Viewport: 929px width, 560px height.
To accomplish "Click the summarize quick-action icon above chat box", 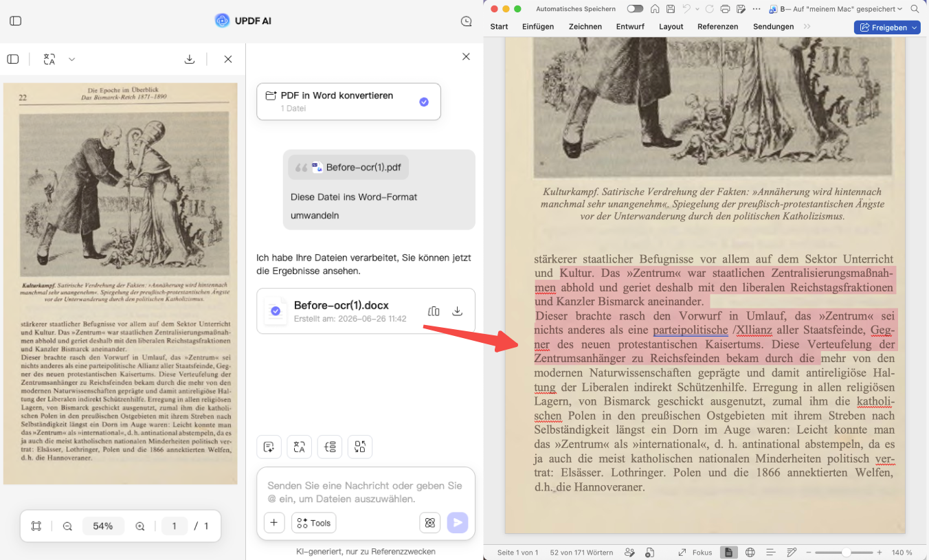I will click(x=269, y=447).
